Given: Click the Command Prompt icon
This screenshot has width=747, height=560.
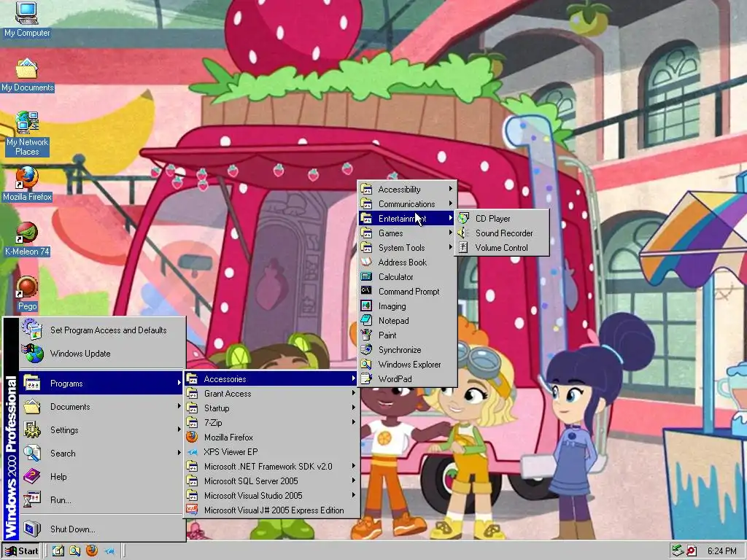Looking at the screenshot, I should point(366,292).
